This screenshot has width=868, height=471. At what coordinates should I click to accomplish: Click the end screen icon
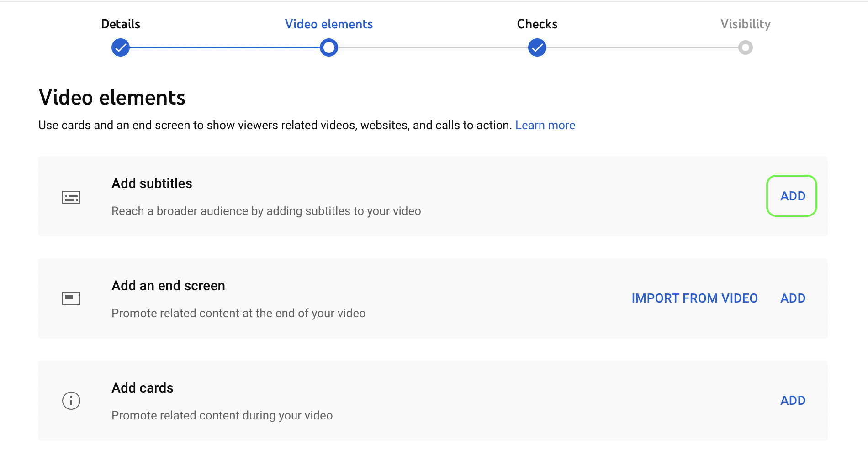71,298
